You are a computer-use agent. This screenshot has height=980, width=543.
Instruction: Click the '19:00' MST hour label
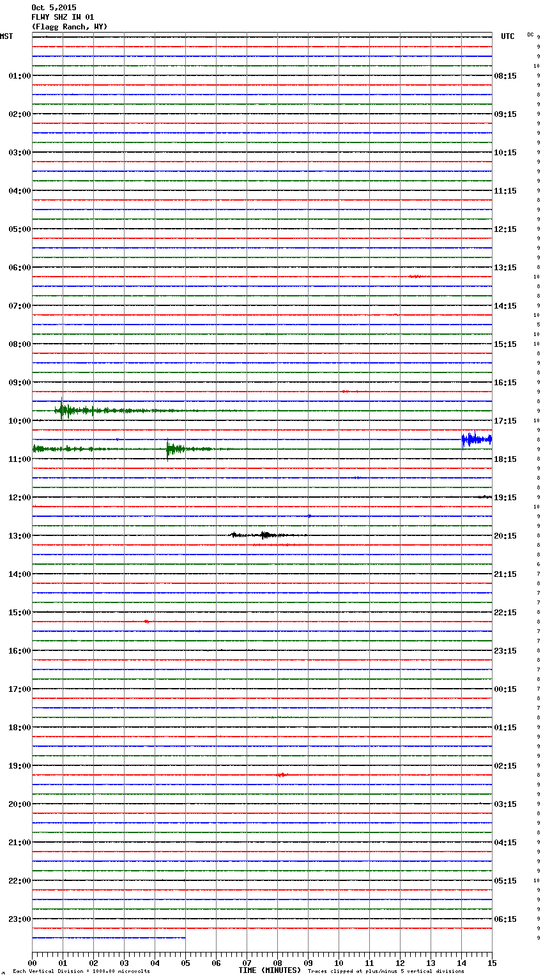click(20, 766)
